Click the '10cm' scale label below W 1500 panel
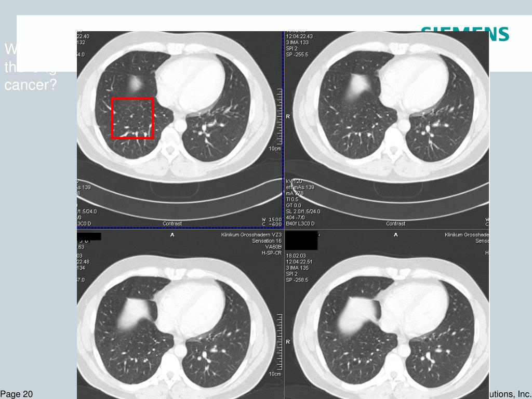 pos(275,149)
